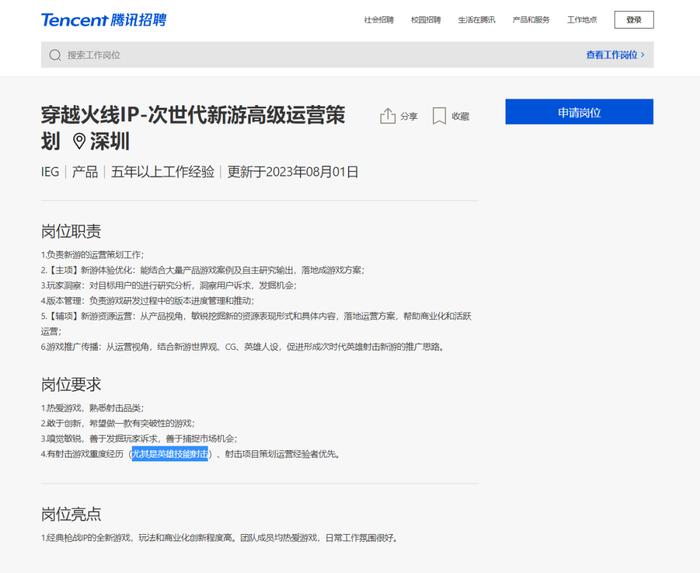Click the line starting 2.【主项】新游体验优化

pyautogui.click(x=203, y=270)
